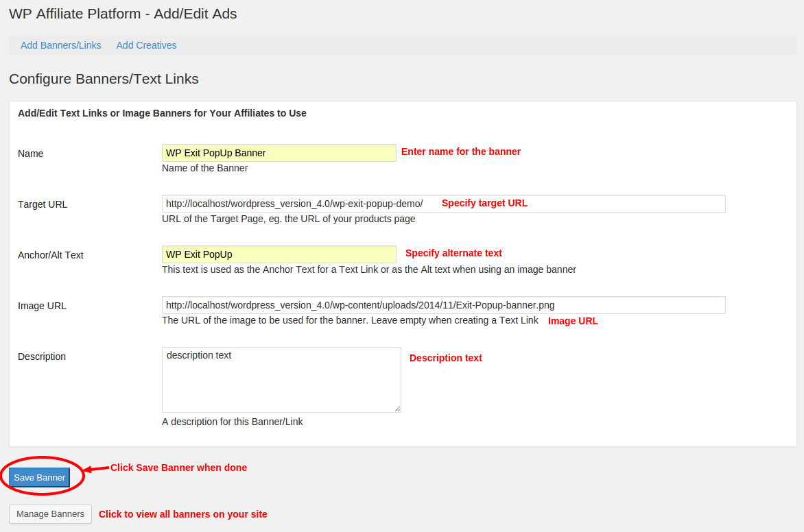Navigate to Add Creatives section
Screen dimensions: 804x532
pyautogui.click(x=146, y=45)
